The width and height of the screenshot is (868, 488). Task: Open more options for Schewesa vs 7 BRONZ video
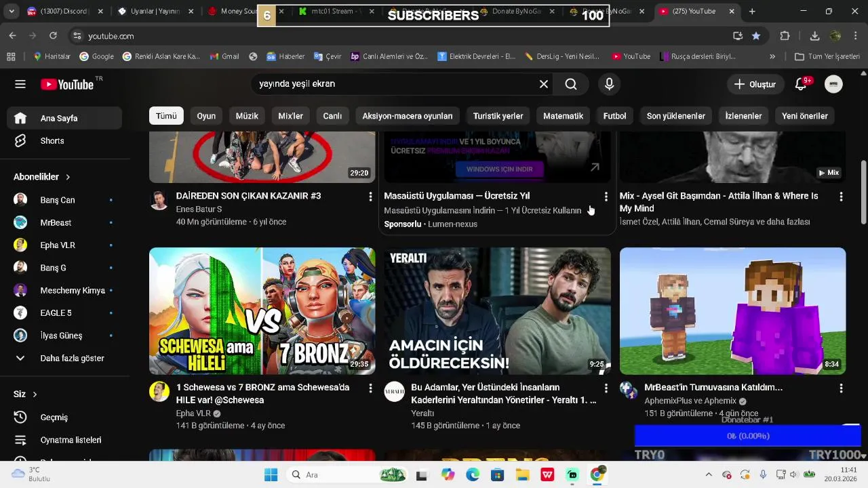[370, 388]
